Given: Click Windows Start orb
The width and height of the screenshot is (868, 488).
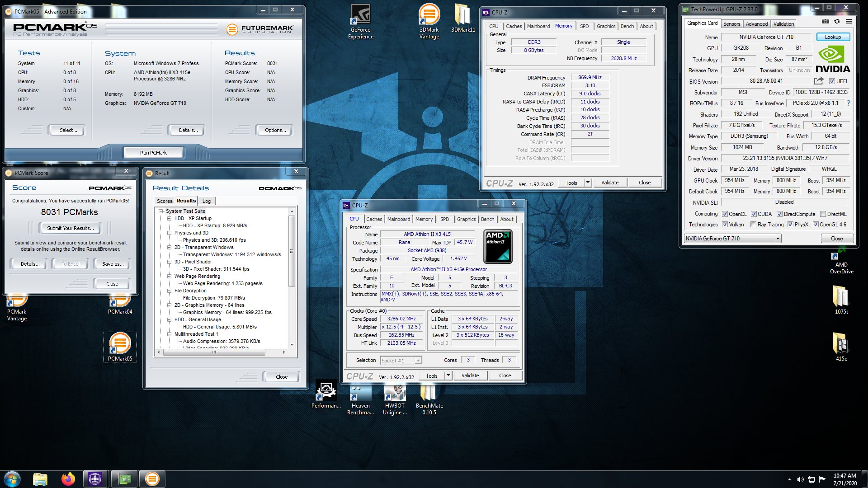Looking at the screenshot, I should pyautogui.click(x=12, y=479).
